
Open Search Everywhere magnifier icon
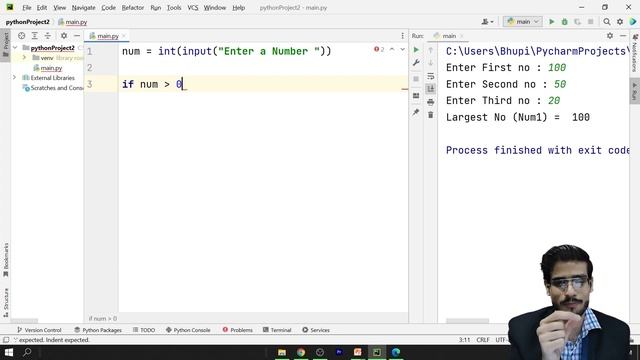point(607,22)
